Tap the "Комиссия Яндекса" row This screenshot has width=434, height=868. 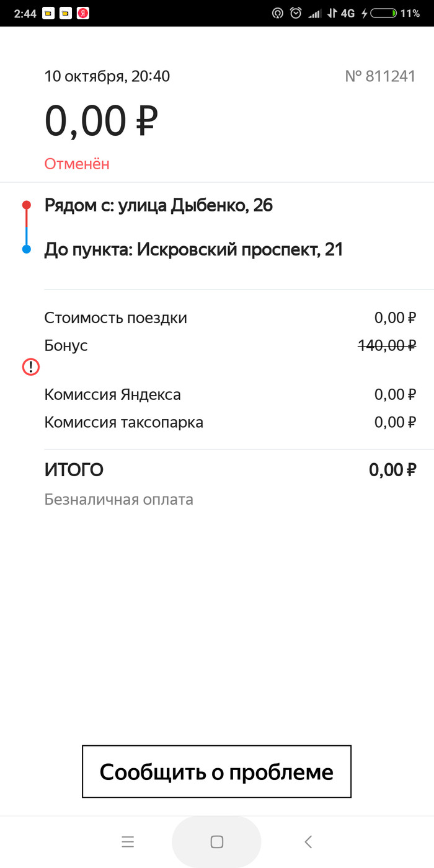(229, 394)
